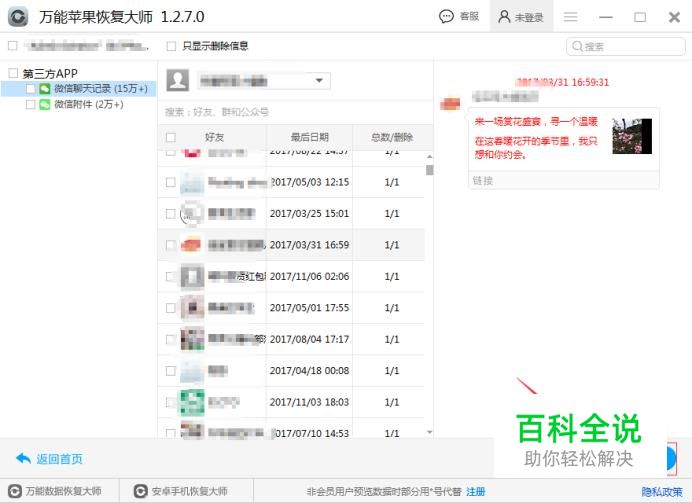Image resolution: width=692 pixels, height=503 pixels.
Task: Click avatar in the 2017/03/31 16:59 row
Action: click(x=192, y=245)
